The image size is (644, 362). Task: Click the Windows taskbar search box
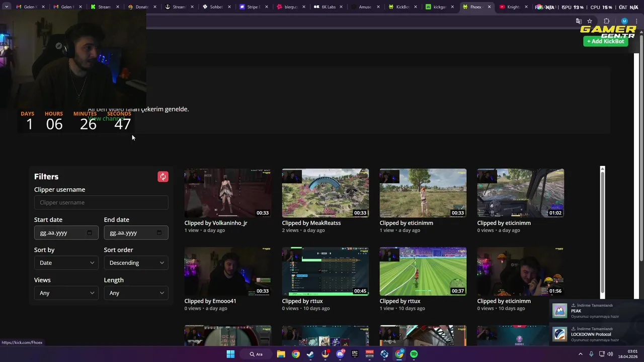pyautogui.click(x=257, y=354)
